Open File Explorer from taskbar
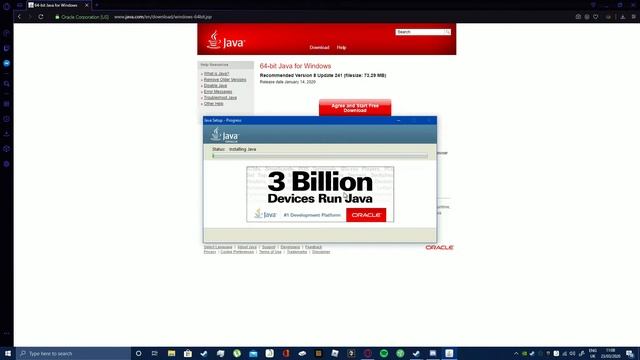 click(x=171, y=353)
